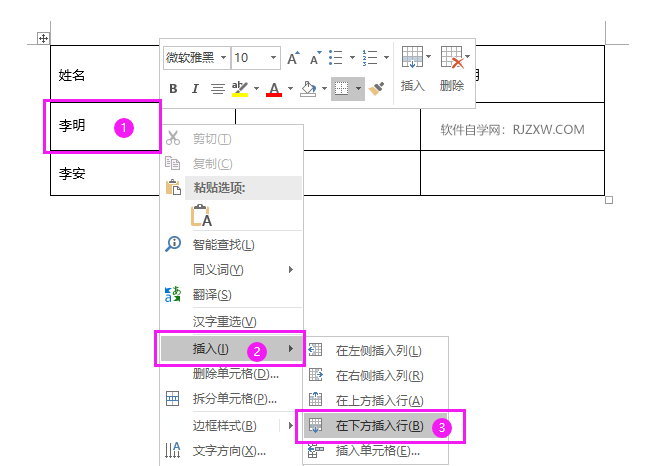Apply yellow text highlight color
663x466 pixels.
[240, 89]
